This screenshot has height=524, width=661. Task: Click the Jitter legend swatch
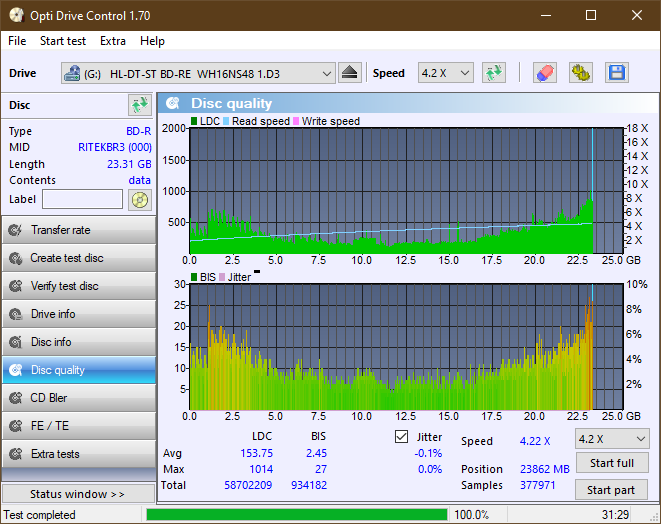tap(222, 277)
